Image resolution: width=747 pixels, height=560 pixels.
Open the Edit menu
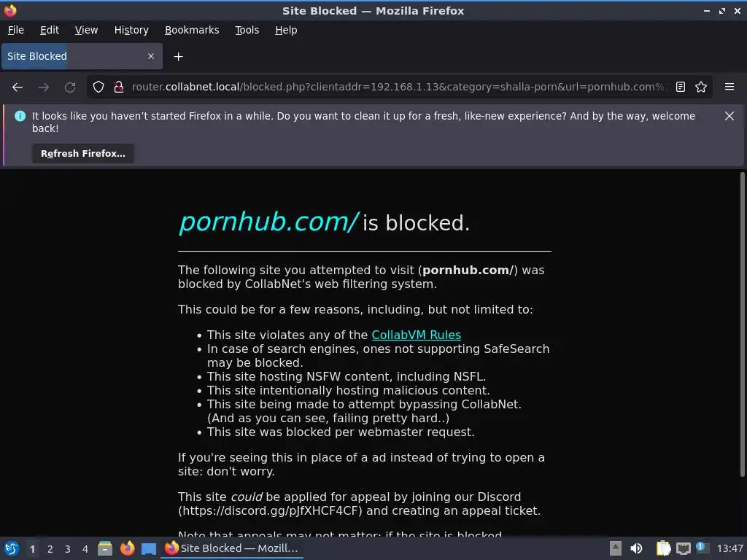click(x=50, y=30)
